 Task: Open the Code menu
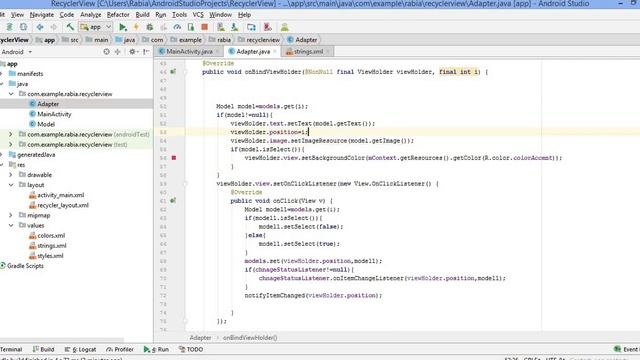[x=67, y=15]
